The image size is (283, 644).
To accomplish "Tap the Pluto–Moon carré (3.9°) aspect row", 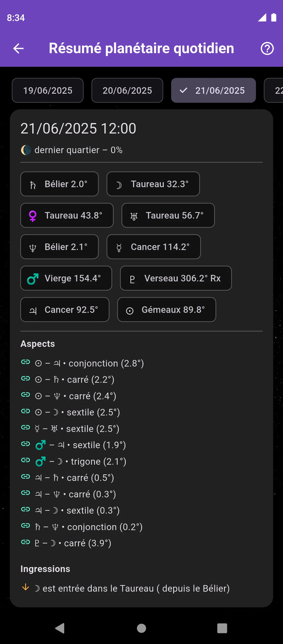I will pyautogui.click(x=66, y=543).
